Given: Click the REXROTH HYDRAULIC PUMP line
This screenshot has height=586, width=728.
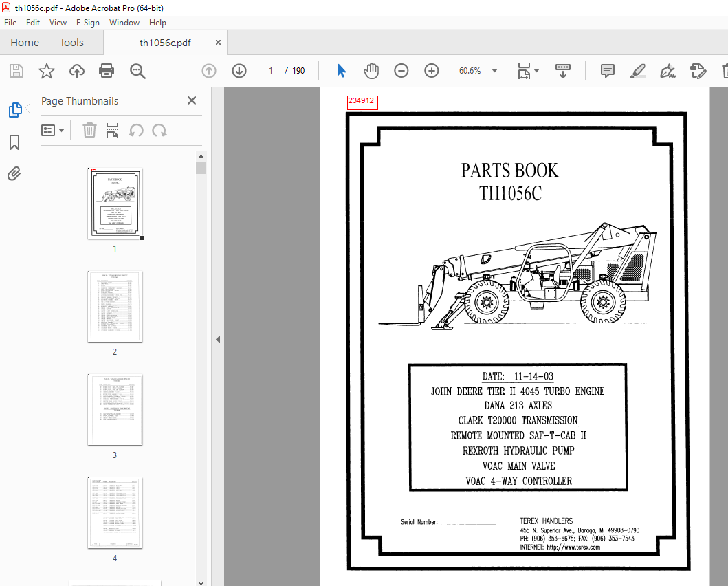Looking at the screenshot, I should click(x=518, y=451).
